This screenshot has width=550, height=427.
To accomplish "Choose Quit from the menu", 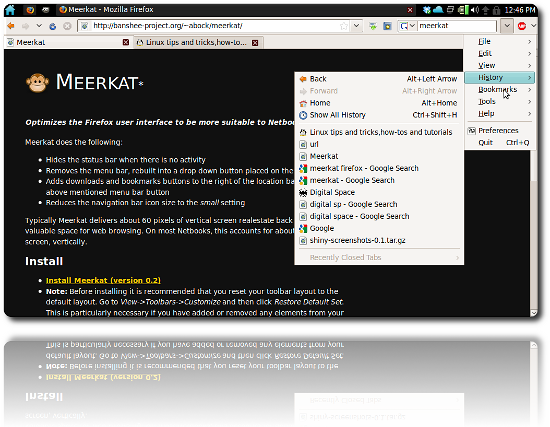I will [x=499, y=142].
